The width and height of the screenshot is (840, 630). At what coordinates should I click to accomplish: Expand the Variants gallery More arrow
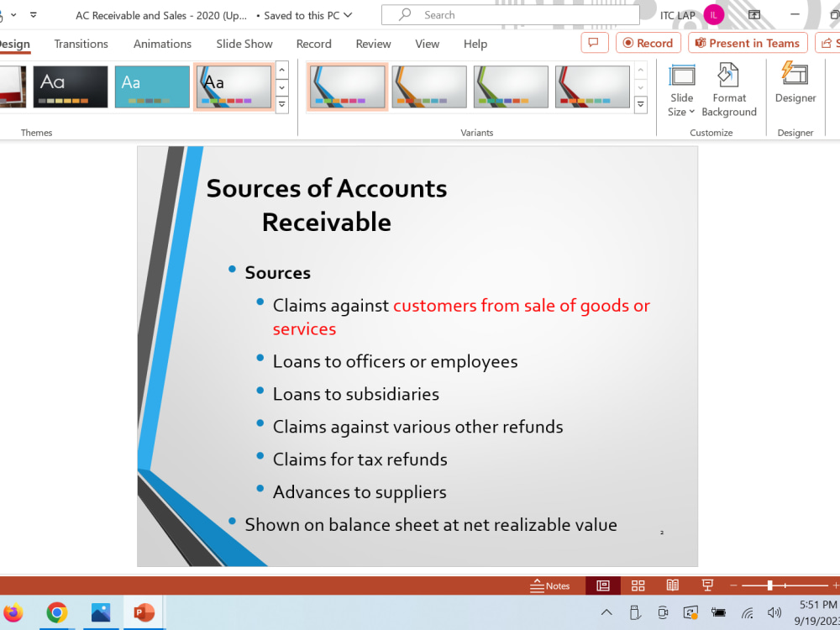640,104
